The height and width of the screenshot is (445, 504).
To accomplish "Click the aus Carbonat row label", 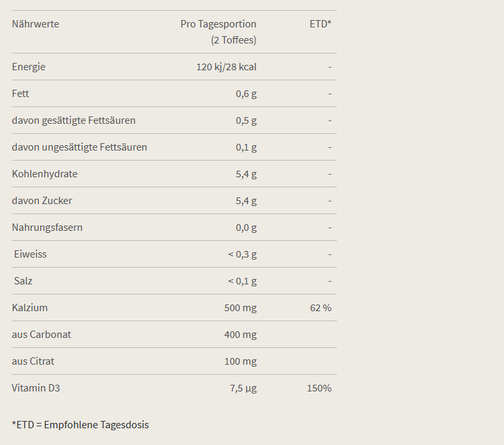I will point(41,335).
